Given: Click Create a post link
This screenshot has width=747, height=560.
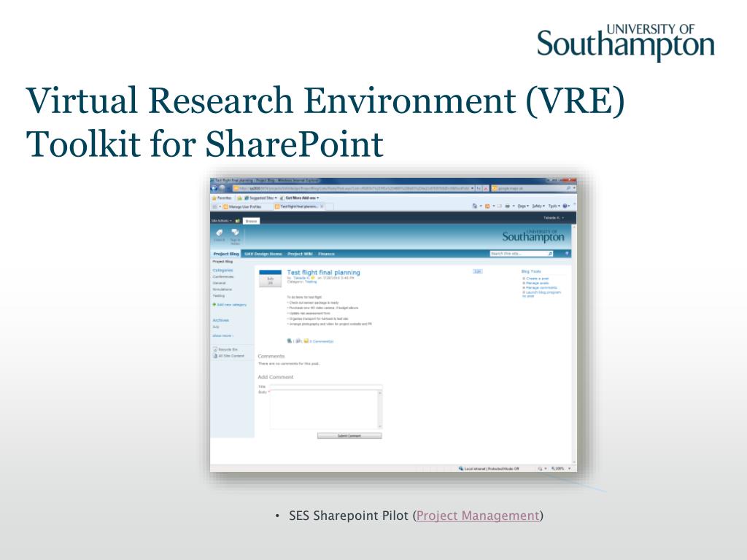Looking at the screenshot, I should 538,279.
